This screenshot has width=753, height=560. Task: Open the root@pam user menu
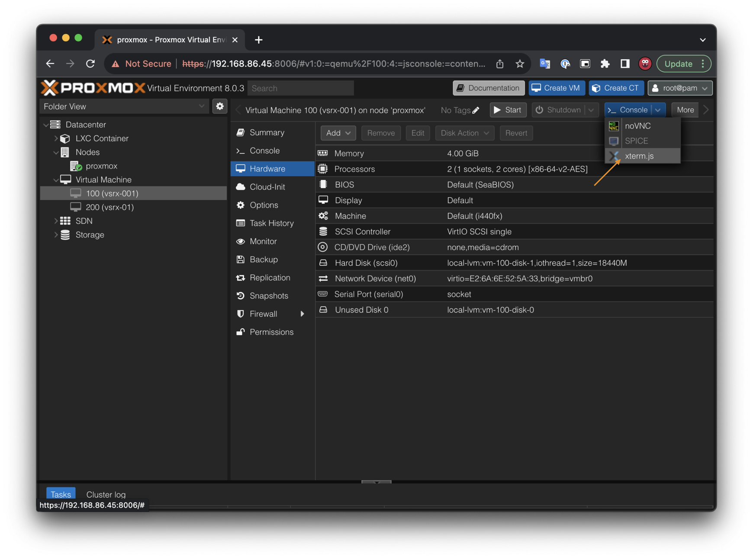679,88
